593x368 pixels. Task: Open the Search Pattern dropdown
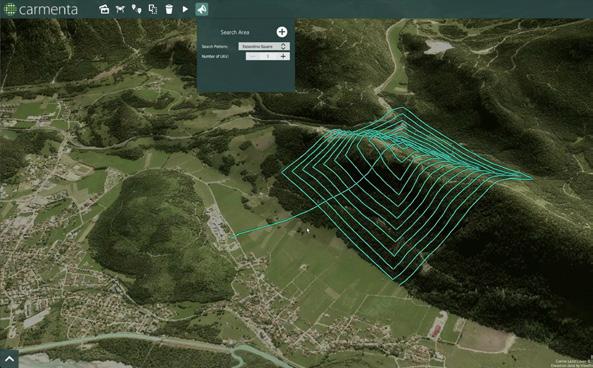pos(264,46)
